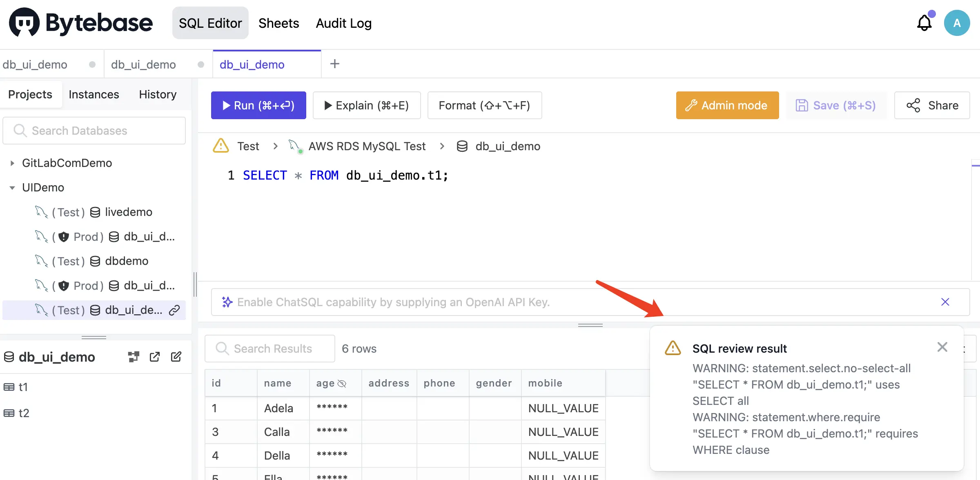Click Explain to analyze the query
The height and width of the screenshot is (480, 980).
pyautogui.click(x=366, y=105)
